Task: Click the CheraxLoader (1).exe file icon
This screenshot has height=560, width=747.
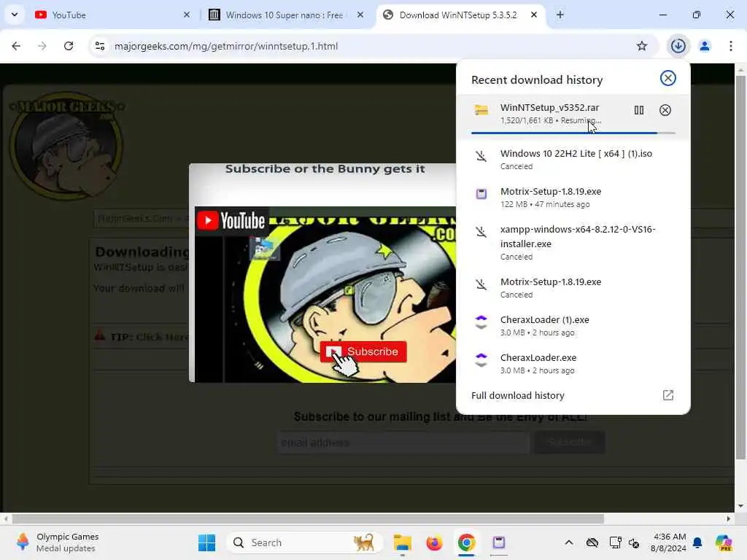Action: pos(481,322)
